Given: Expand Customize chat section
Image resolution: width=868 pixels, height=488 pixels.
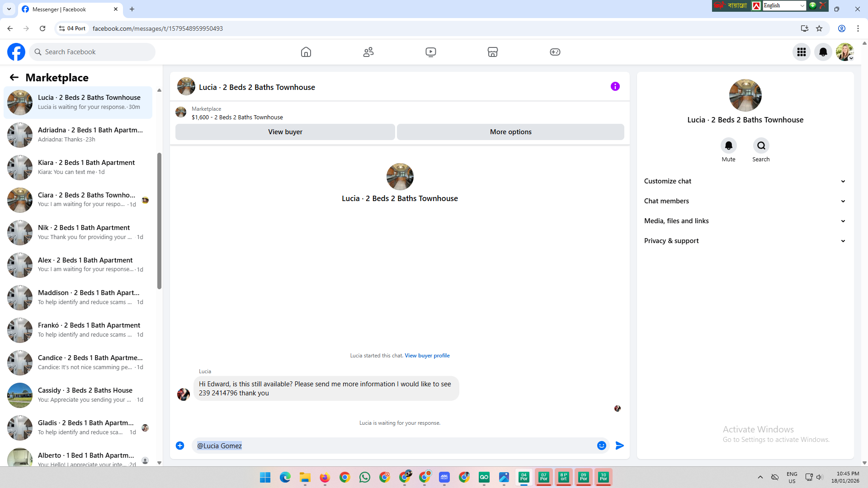Looking at the screenshot, I should pyautogui.click(x=745, y=181).
